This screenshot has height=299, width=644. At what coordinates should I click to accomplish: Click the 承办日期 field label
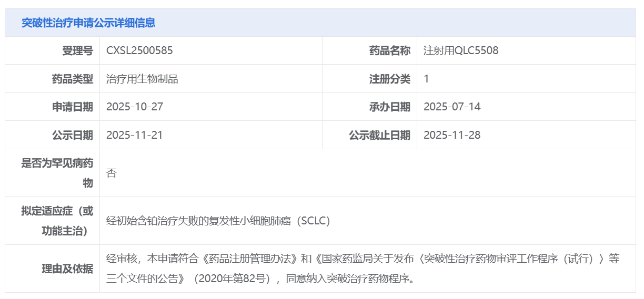point(389,107)
